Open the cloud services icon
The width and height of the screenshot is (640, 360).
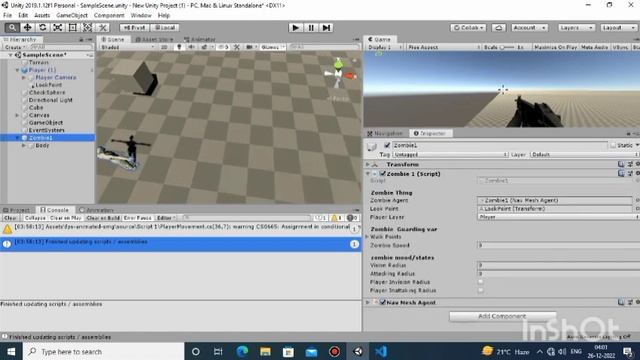pos(498,27)
